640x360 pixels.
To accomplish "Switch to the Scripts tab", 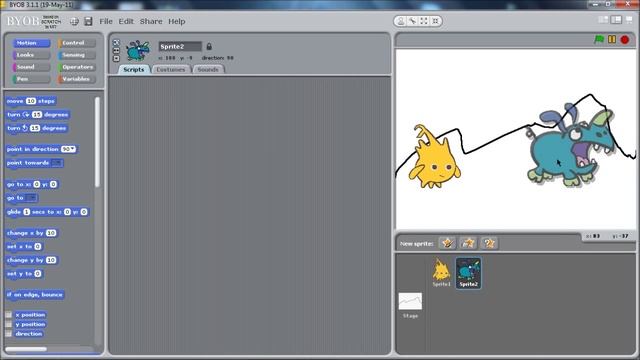I will (x=133, y=69).
